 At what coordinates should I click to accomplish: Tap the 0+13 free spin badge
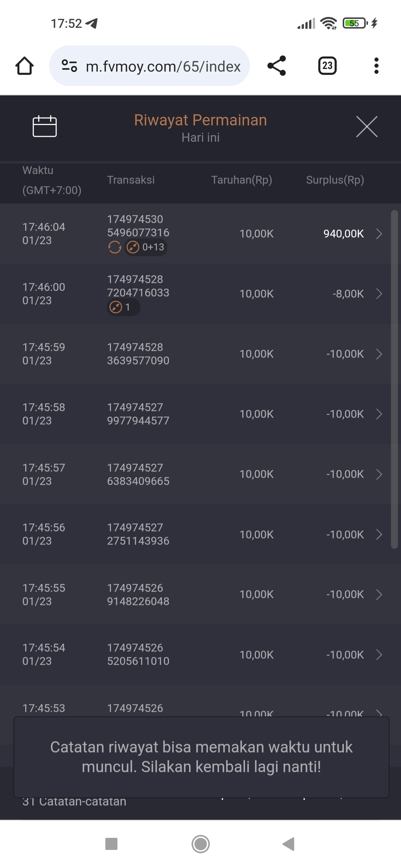146,247
